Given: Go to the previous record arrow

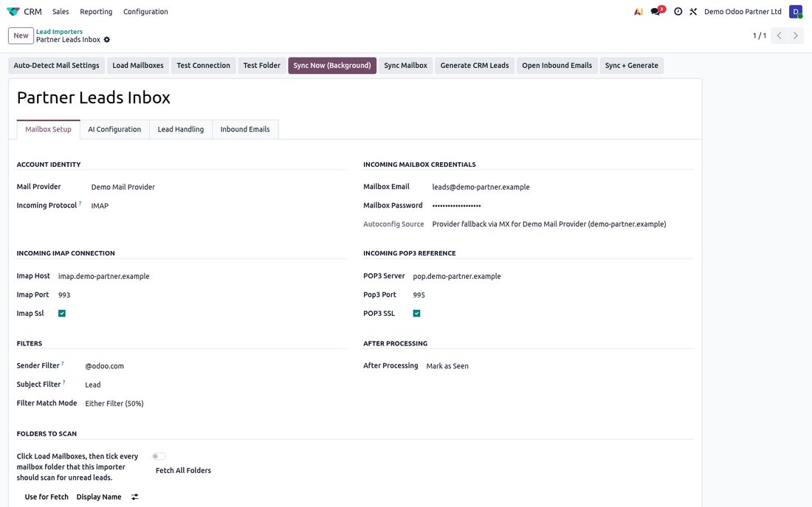Looking at the screenshot, I should pos(779,35).
